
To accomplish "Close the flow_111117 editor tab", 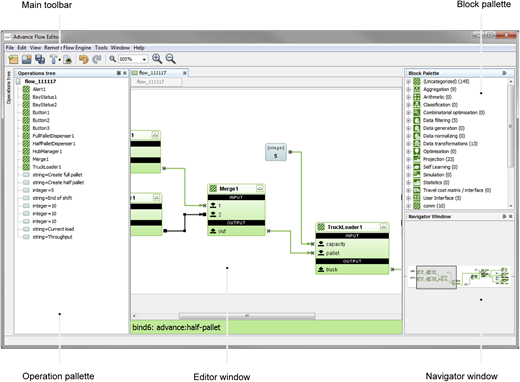I will click(185, 73).
